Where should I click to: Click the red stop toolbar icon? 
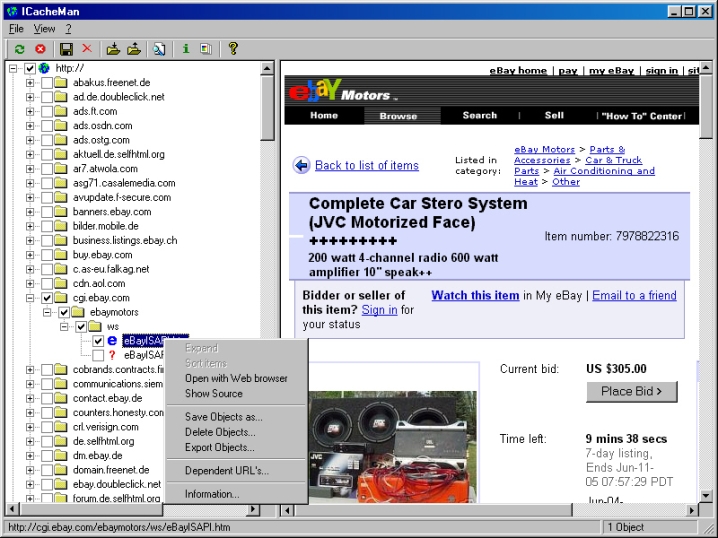click(x=41, y=48)
